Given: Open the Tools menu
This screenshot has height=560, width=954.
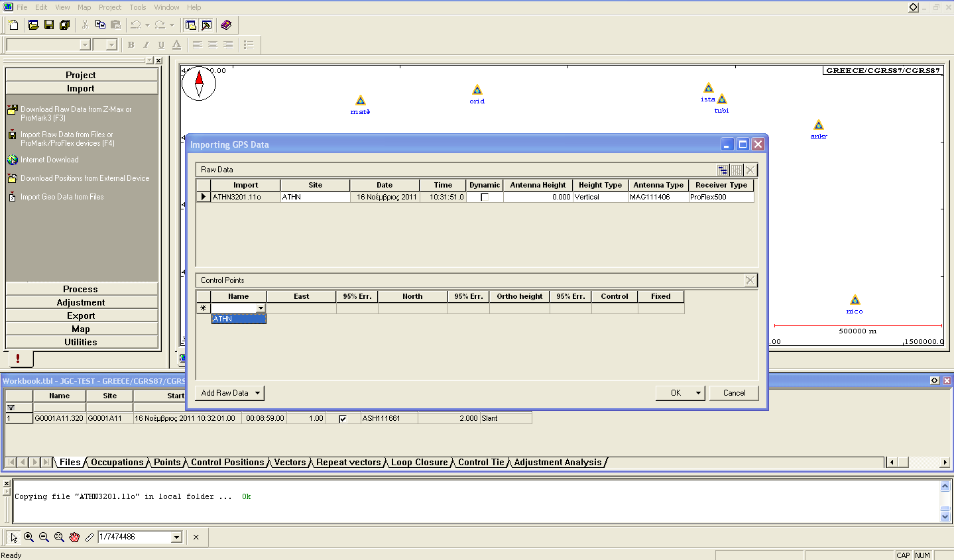Looking at the screenshot, I should pos(138,7).
